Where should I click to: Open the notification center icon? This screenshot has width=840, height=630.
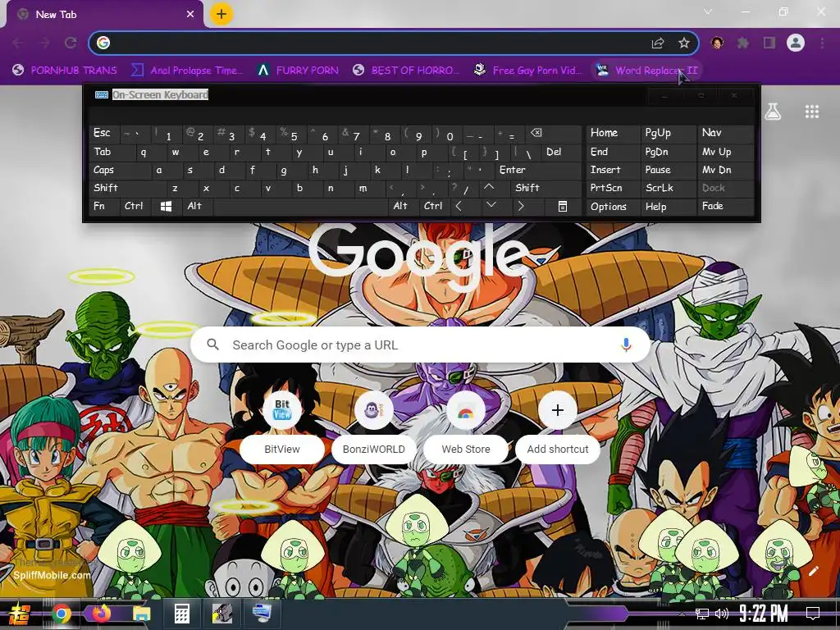pos(813,614)
